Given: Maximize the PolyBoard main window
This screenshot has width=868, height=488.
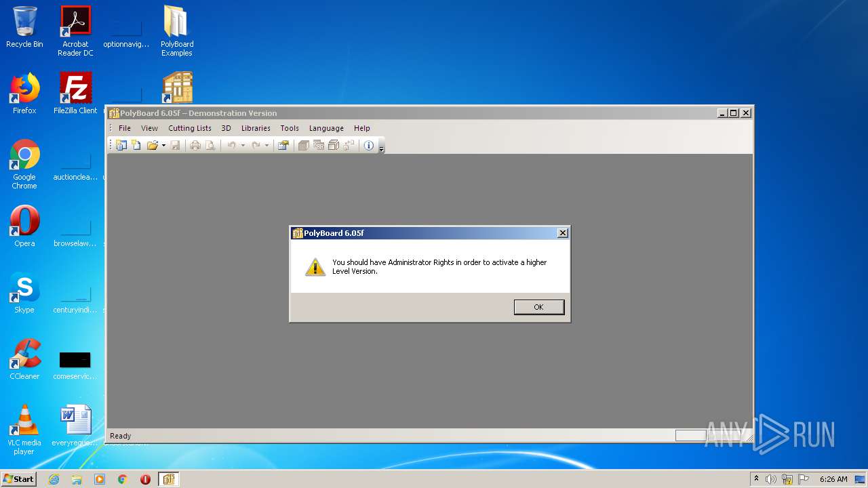Looking at the screenshot, I should click(734, 113).
